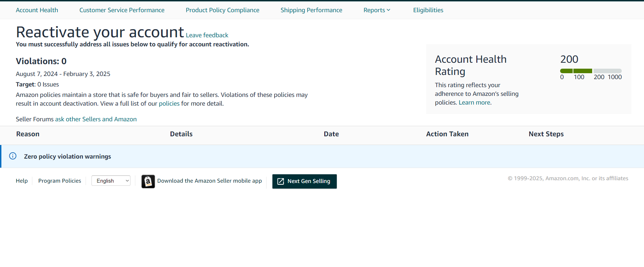Go to Customer Service Performance
Viewport: 644px width, 267px height.
point(122,10)
